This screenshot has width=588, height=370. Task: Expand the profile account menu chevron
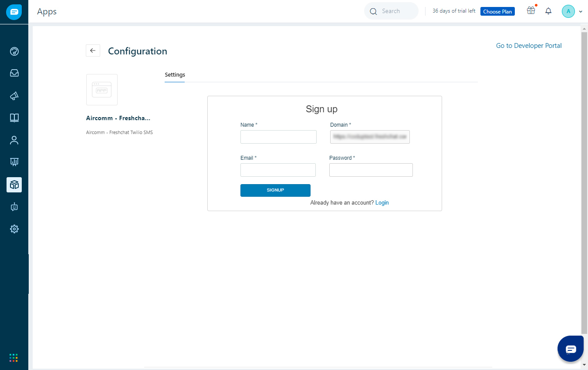[581, 11]
